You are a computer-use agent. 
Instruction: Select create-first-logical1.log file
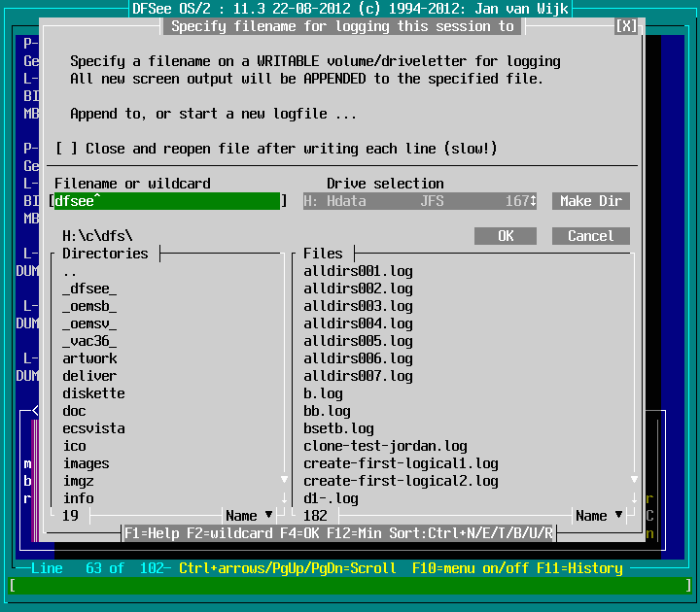(x=401, y=463)
